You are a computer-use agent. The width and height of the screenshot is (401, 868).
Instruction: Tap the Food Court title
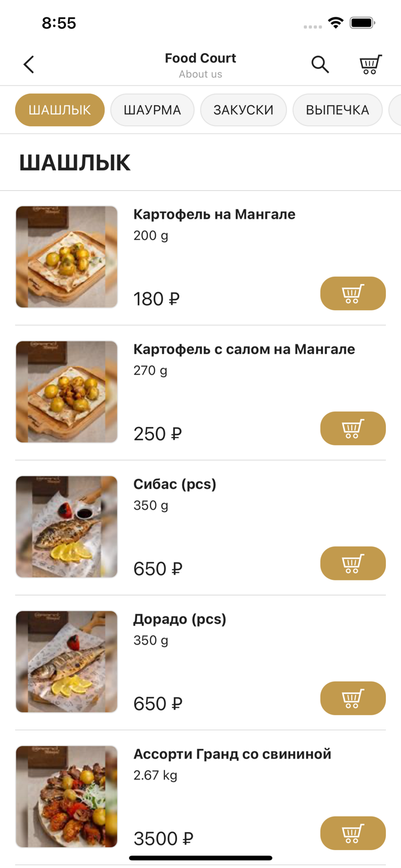(200, 58)
